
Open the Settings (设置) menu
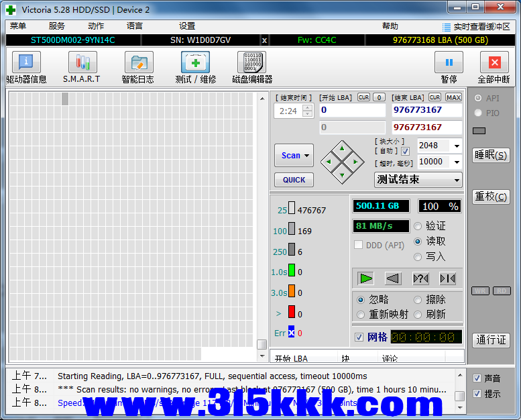[x=187, y=26]
